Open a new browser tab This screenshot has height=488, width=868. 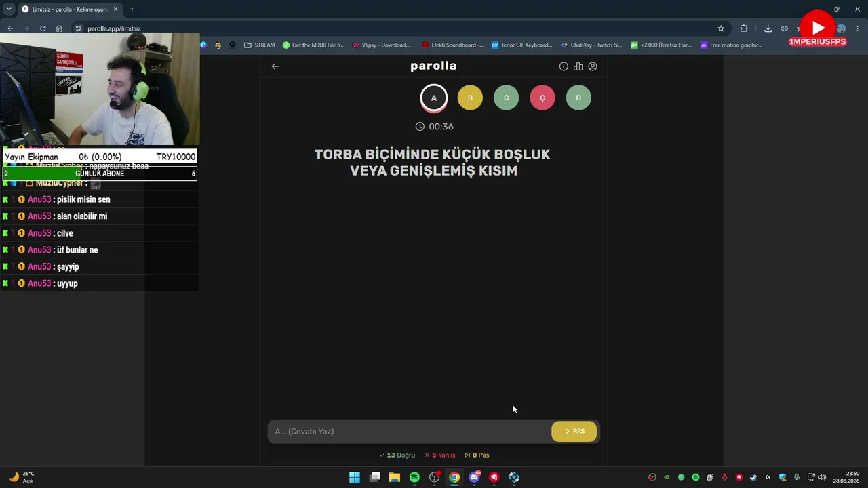[x=132, y=9]
